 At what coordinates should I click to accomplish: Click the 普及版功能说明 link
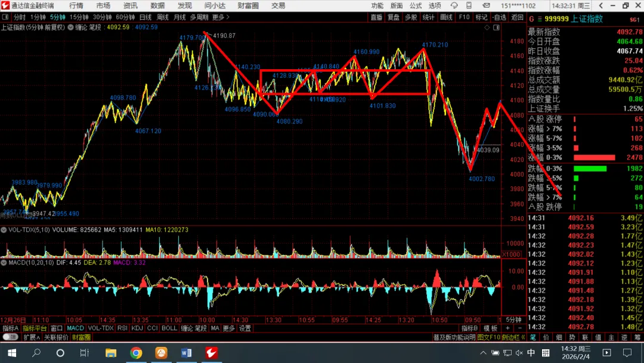pyautogui.click(x=454, y=337)
